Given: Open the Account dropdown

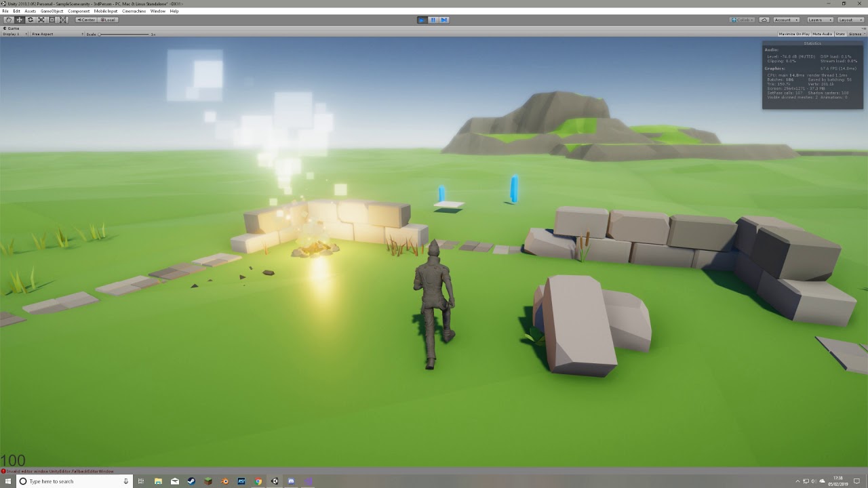Looking at the screenshot, I should coord(787,20).
